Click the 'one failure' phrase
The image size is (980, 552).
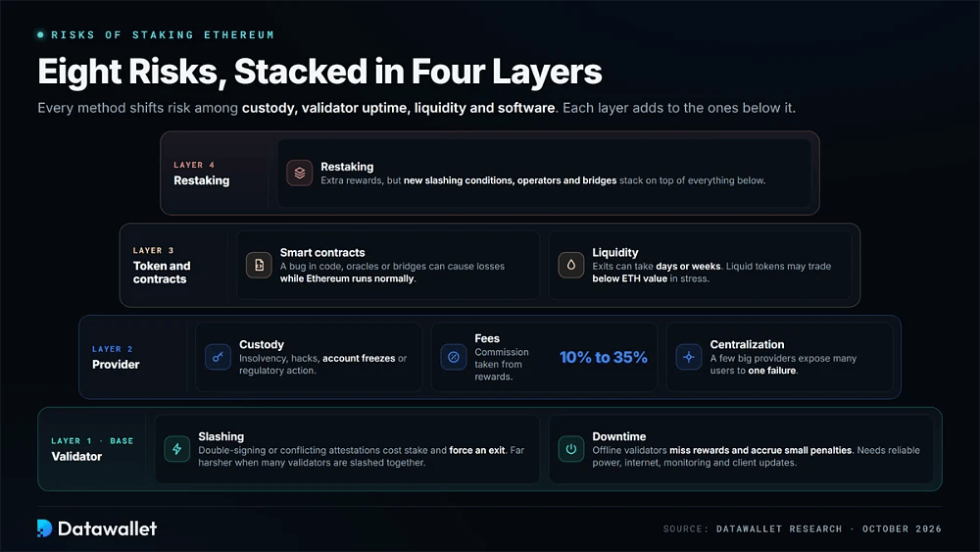coord(772,371)
